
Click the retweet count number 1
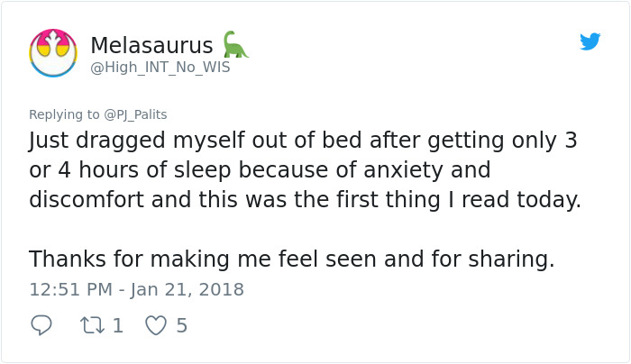pos(117,325)
